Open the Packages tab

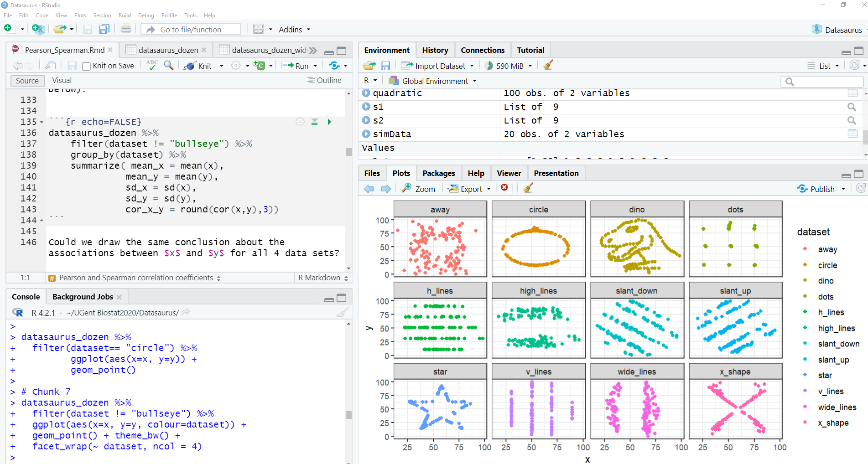tap(438, 173)
